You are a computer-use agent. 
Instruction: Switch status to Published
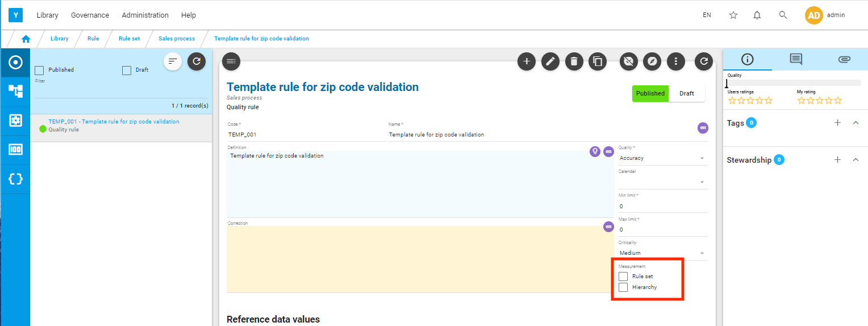click(650, 93)
